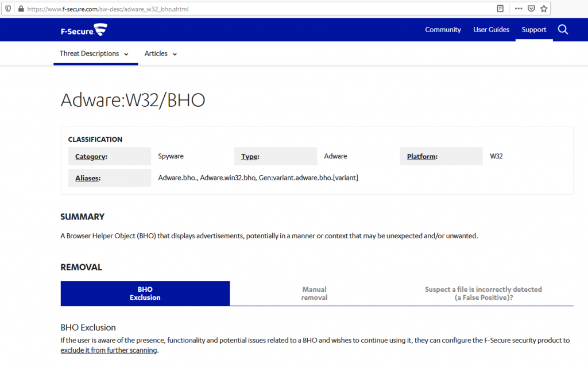Screen dimensions: 588x367
Task: Open User Guides in the top navigation
Action: [492, 30]
